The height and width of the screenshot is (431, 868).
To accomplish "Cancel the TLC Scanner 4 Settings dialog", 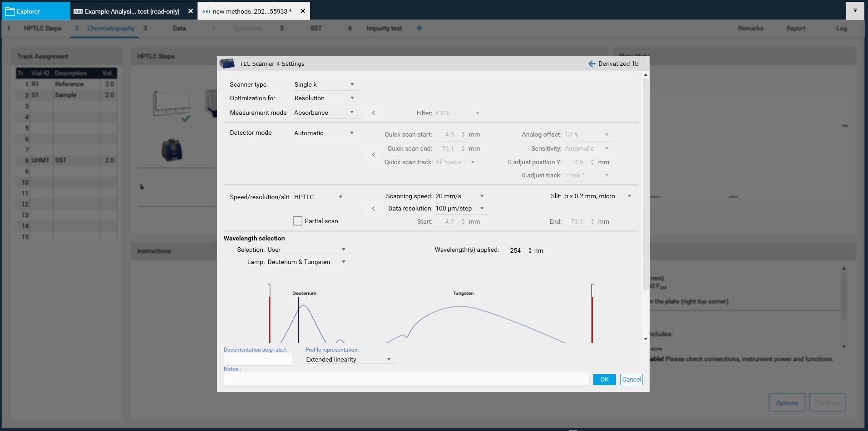I will [631, 379].
